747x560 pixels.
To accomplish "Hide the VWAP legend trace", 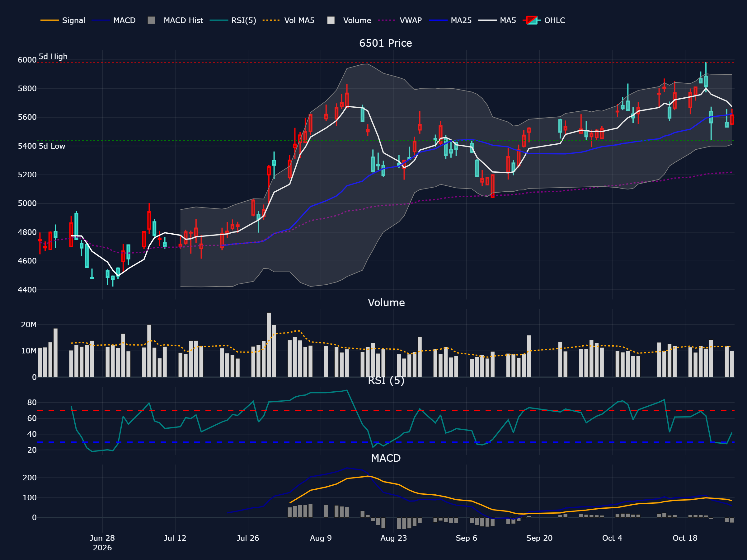I will point(400,20).
